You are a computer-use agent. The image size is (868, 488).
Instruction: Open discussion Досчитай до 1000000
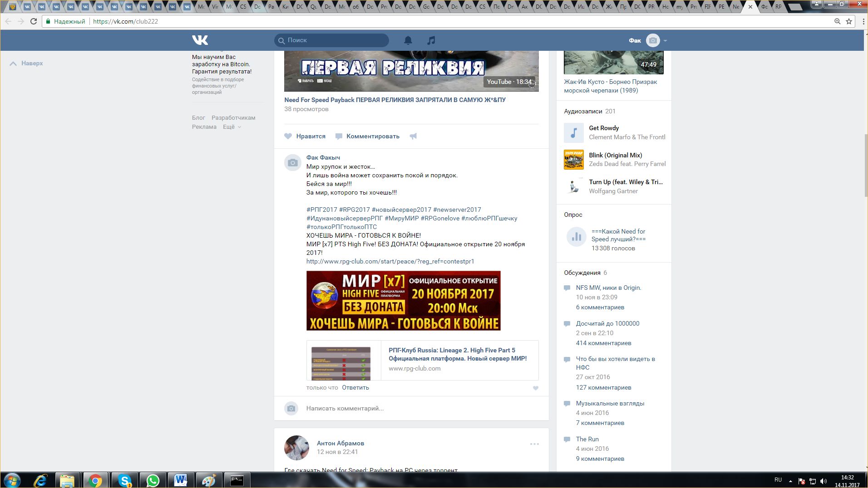(x=607, y=323)
